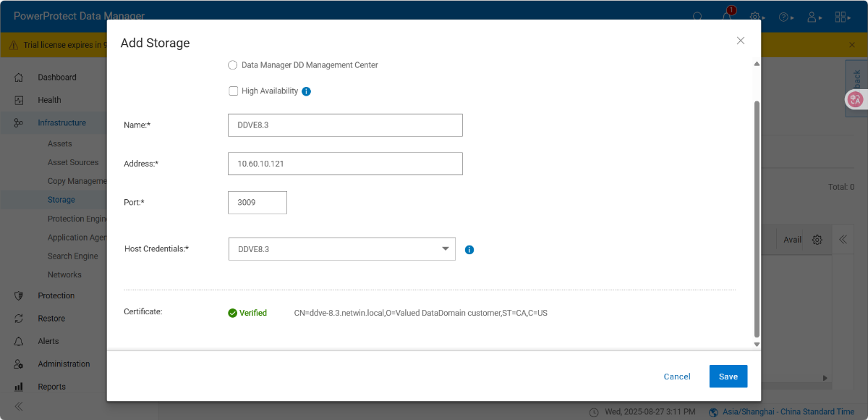The image size is (868, 420).
Task: Save the storage configuration
Action: pos(728,377)
